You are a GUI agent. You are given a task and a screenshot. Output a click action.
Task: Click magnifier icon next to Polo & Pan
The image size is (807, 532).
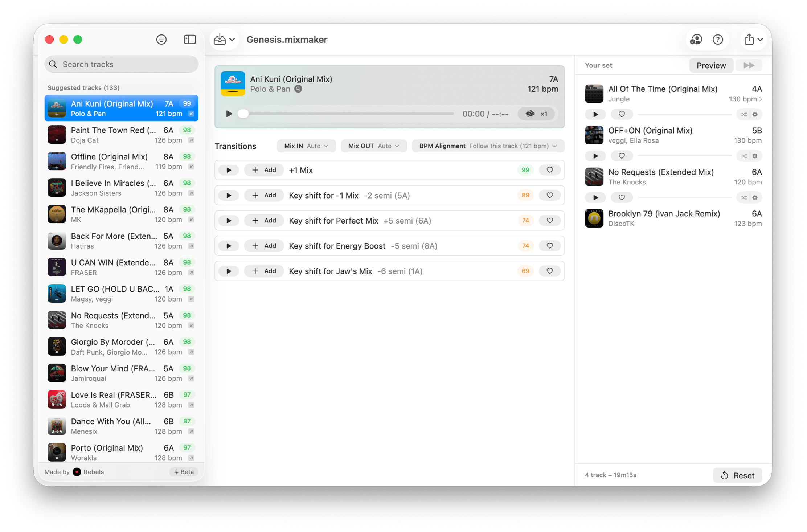coord(298,89)
